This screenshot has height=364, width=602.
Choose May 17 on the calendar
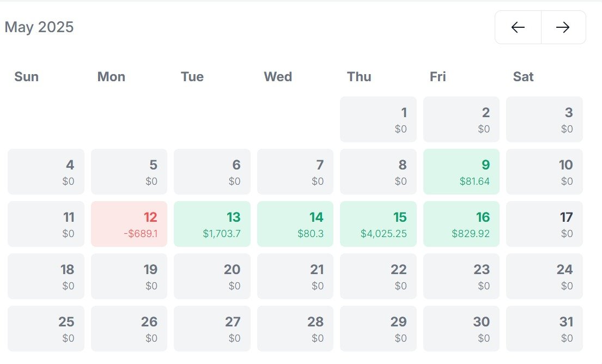(x=544, y=224)
